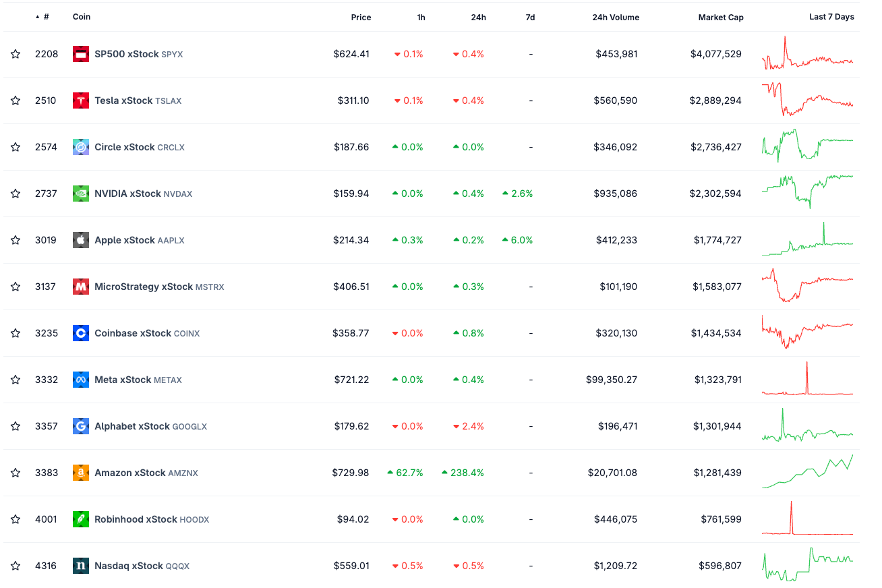Open Nasdaq xStock sparkline chart
This screenshot has height=588, width=882.
[x=807, y=564]
